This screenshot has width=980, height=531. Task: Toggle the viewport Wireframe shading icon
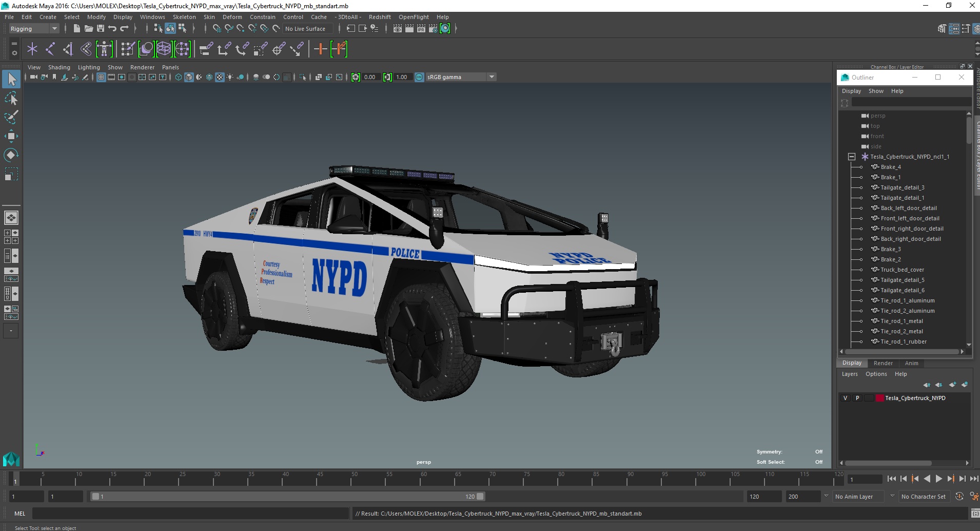[x=179, y=77]
